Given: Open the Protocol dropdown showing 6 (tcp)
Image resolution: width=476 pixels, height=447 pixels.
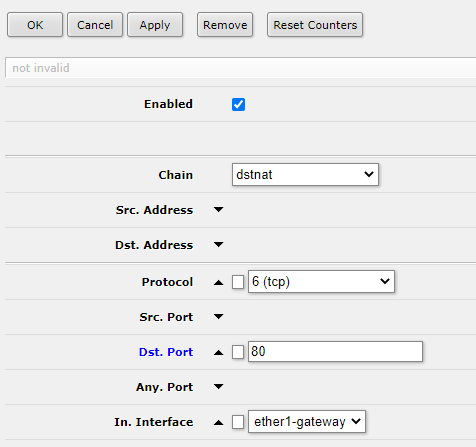Looking at the screenshot, I should tap(321, 282).
